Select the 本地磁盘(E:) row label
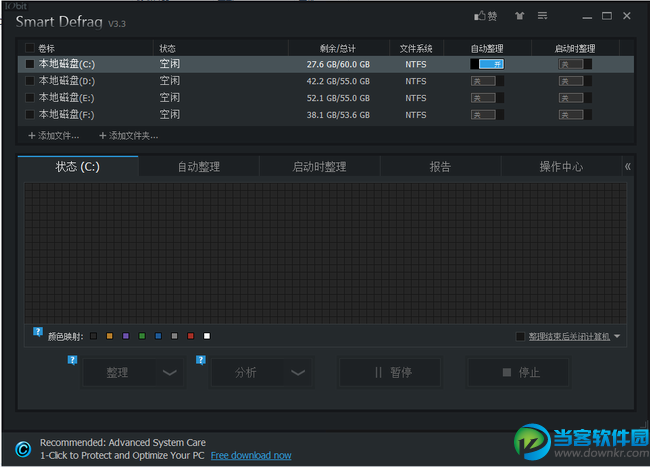The image size is (650, 467). pyautogui.click(x=66, y=98)
